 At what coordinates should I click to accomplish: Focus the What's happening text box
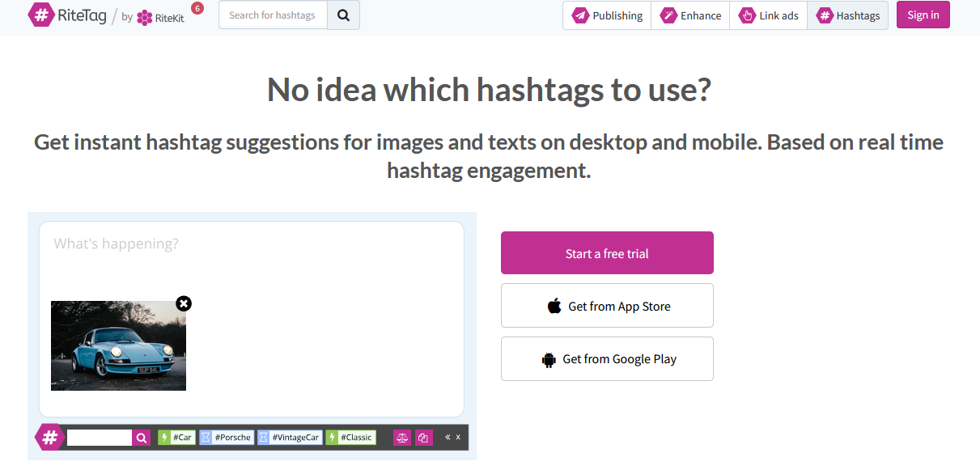(x=251, y=244)
